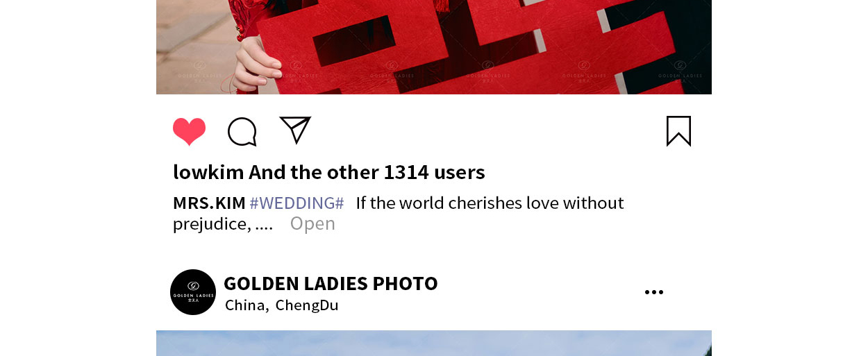Viewport: 868px width, 356px height.
Task: Open the China, ChengDu location tag
Action: click(x=282, y=305)
